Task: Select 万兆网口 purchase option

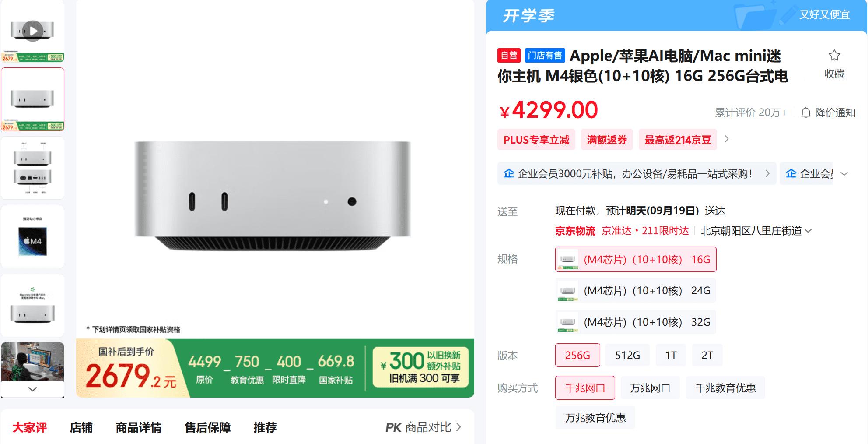Action: [x=650, y=388]
